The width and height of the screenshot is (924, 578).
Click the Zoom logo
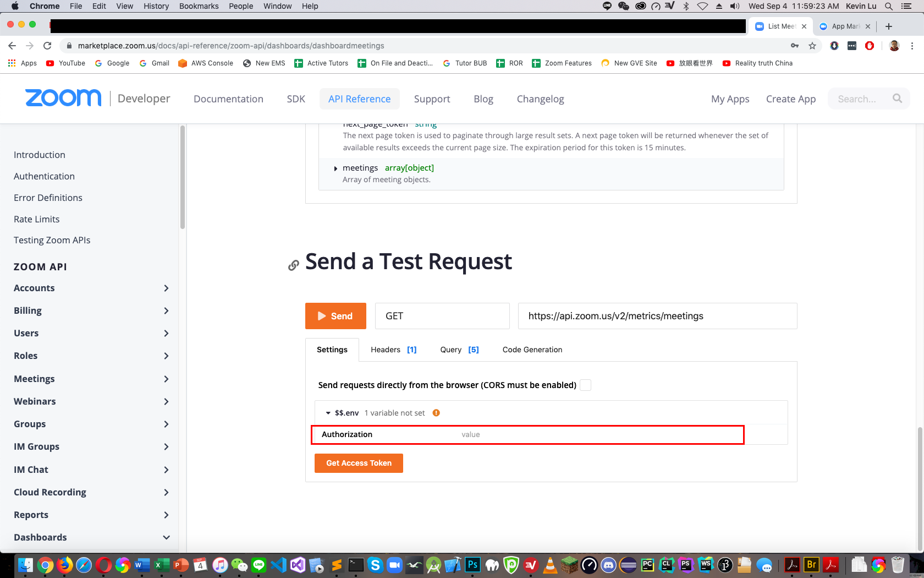tap(63, 98)
